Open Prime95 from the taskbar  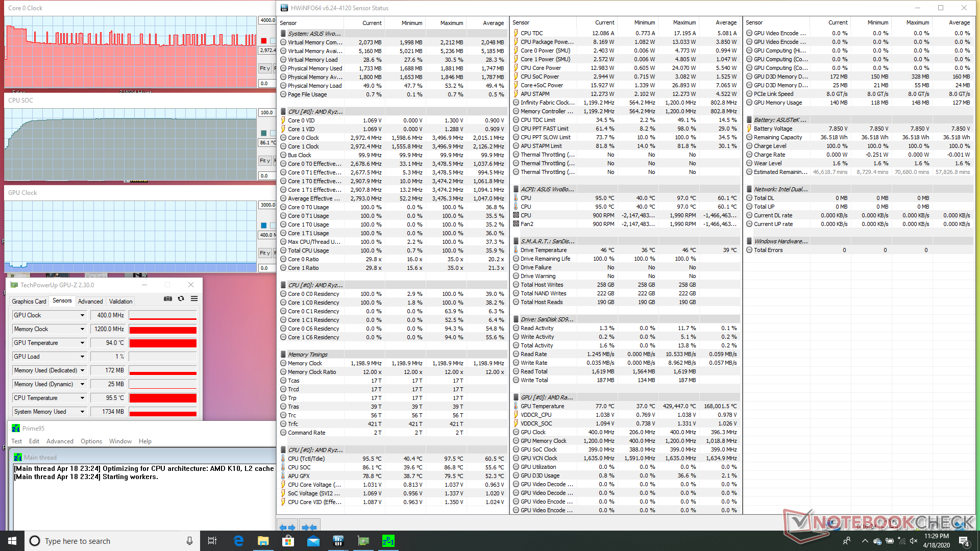tap(388, 541)
